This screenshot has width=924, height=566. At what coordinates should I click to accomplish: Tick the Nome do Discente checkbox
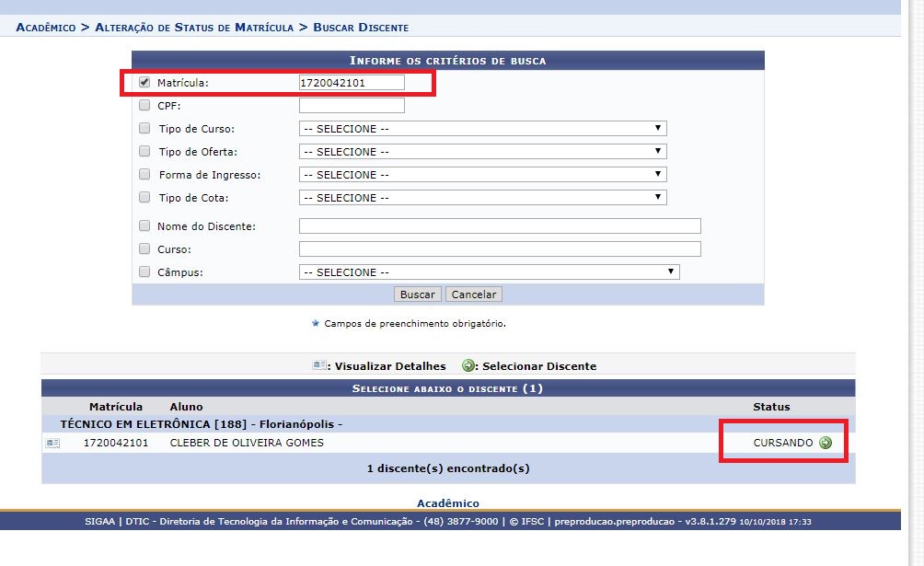pos(144,226)
